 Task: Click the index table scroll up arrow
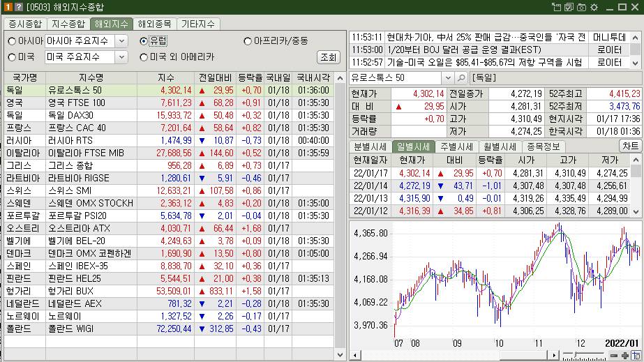tap(340, 78)
